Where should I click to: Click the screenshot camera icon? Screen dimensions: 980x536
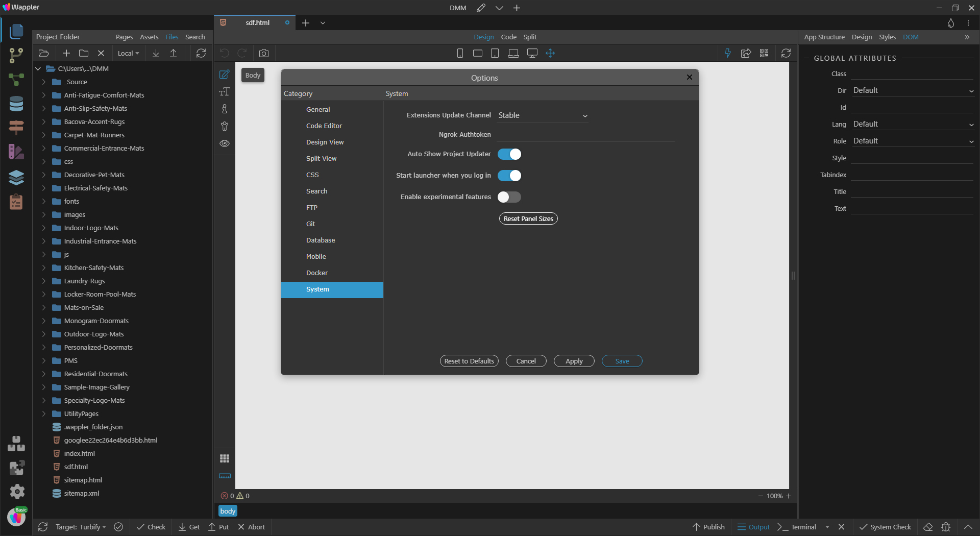263,53
